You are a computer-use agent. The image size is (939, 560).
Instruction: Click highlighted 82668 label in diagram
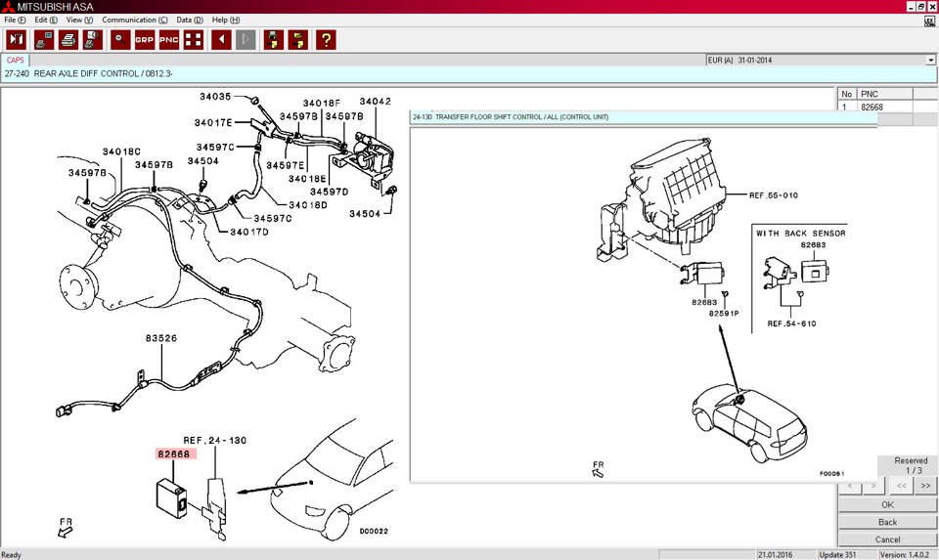tap(176, 453)
